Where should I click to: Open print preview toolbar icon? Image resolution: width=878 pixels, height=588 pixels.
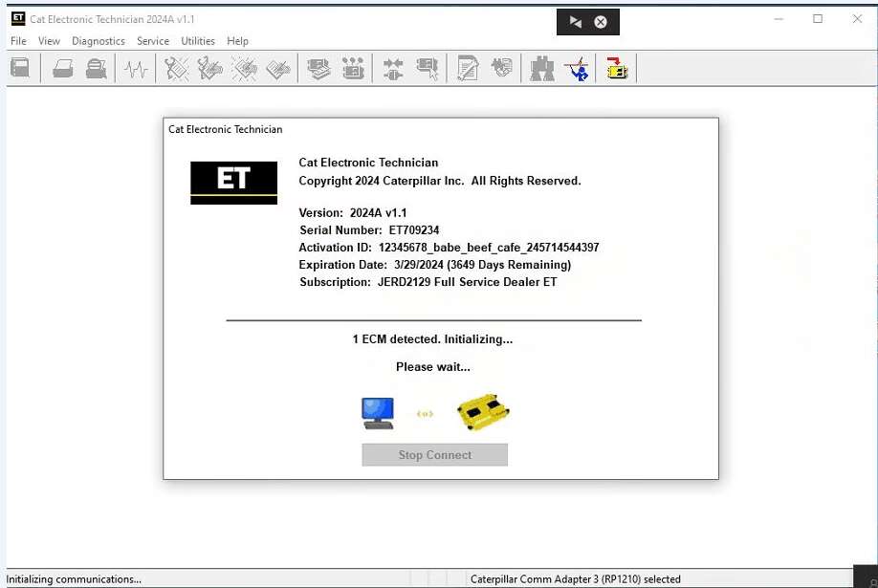(x=96, y=69)
